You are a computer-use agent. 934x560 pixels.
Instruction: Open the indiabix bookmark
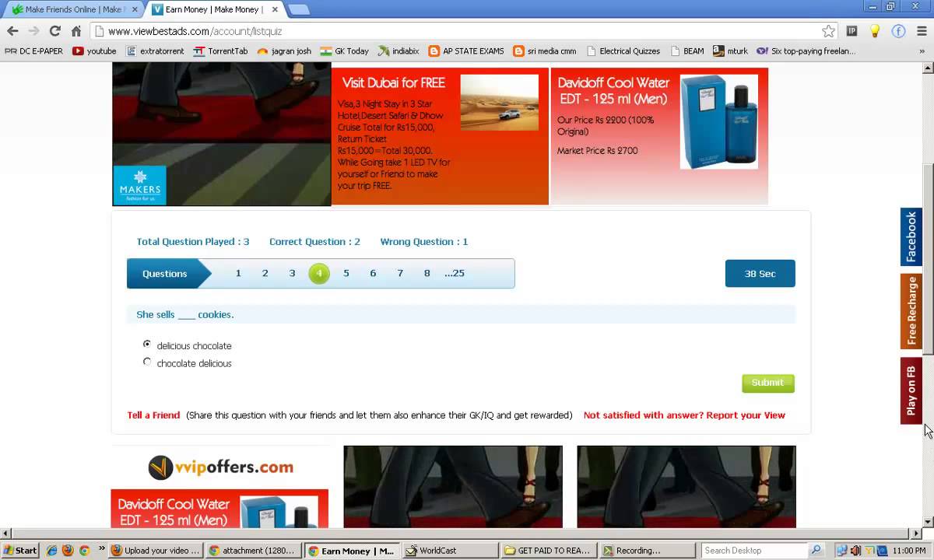click(399, 51)
